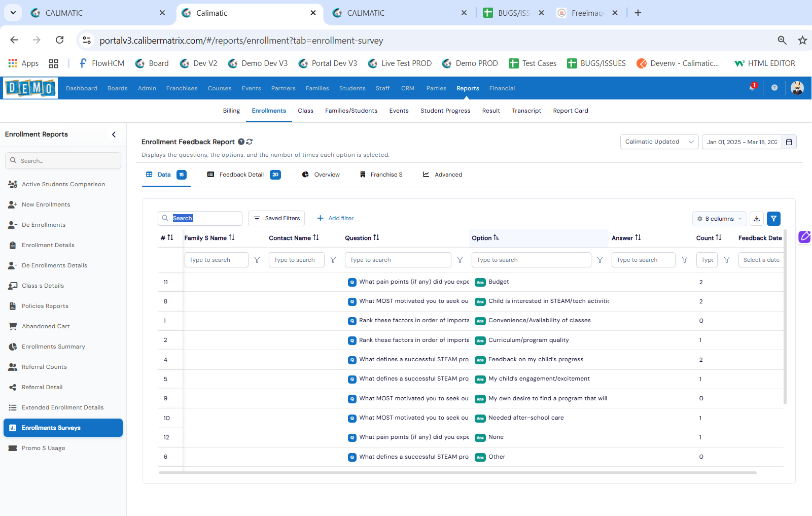812x516 pixels.
Task: Expand the 8 columns dropdown
Action: click(719, 219)
